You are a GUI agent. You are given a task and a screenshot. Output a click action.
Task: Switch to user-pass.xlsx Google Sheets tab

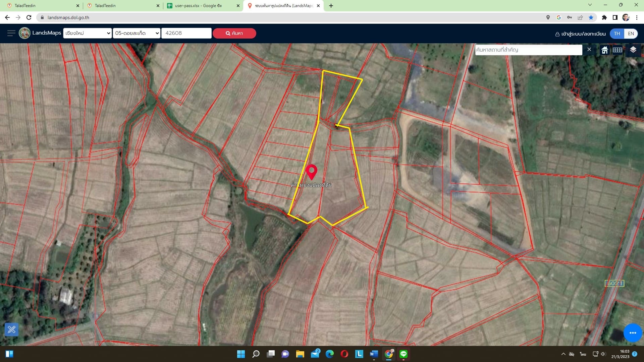pyautogui.click(x=203, y=6)
